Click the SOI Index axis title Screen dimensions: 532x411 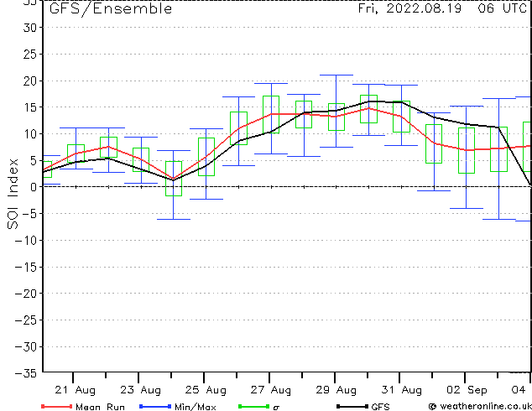[13, 194]
